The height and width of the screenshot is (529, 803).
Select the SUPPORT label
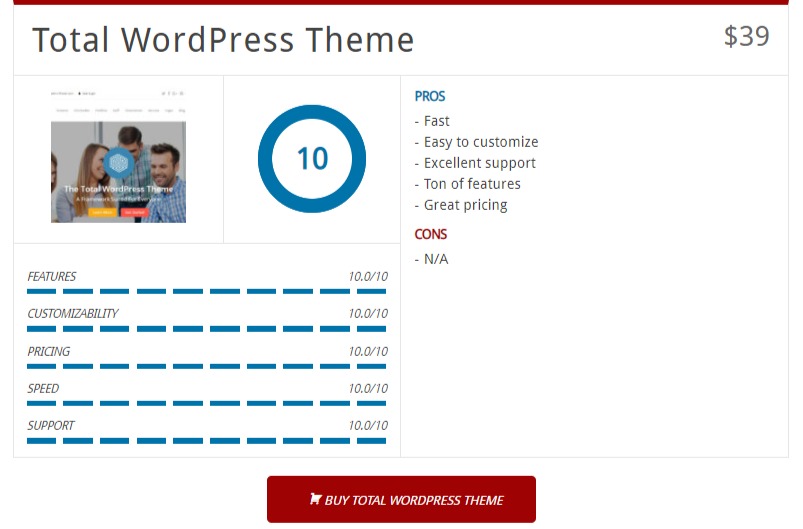point(51,426)
